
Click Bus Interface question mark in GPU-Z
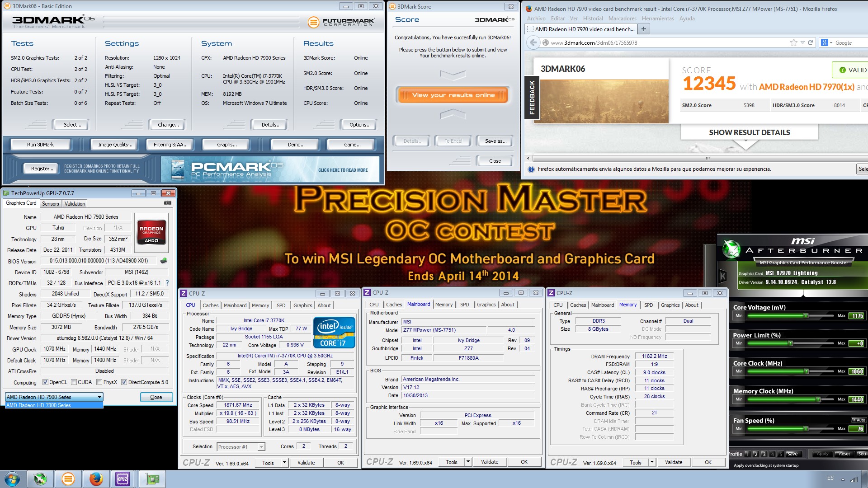(x=167, y=283)
